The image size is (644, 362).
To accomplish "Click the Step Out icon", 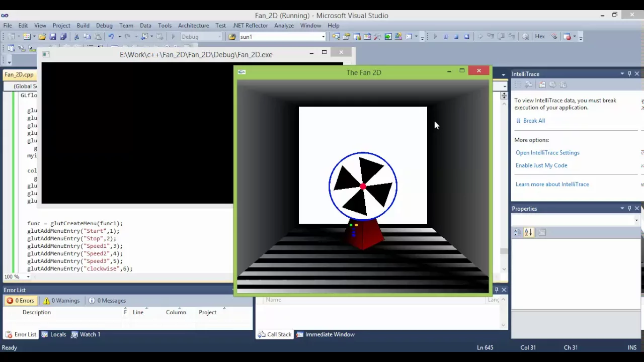I will (511, 37).
